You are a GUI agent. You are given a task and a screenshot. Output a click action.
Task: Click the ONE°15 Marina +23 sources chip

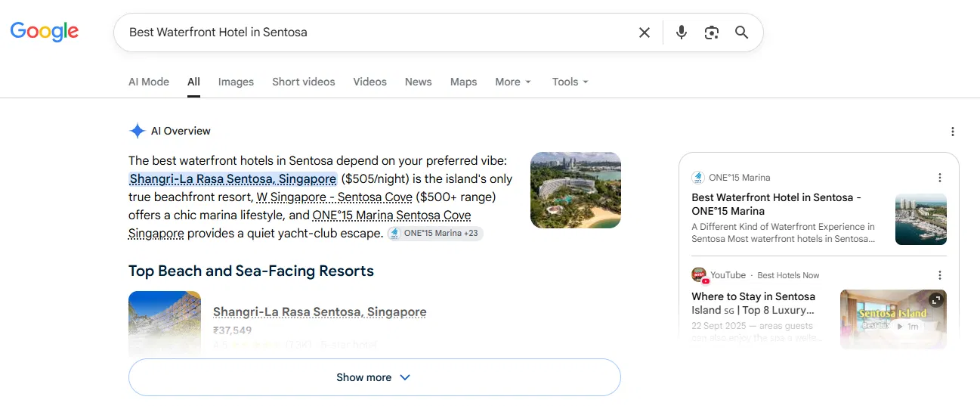click(435, 234)
